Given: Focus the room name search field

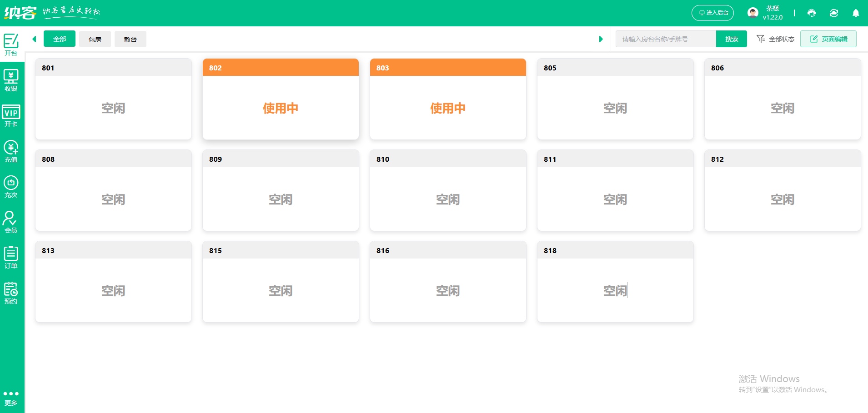Looking at the screenshot, I should [665, 39].
